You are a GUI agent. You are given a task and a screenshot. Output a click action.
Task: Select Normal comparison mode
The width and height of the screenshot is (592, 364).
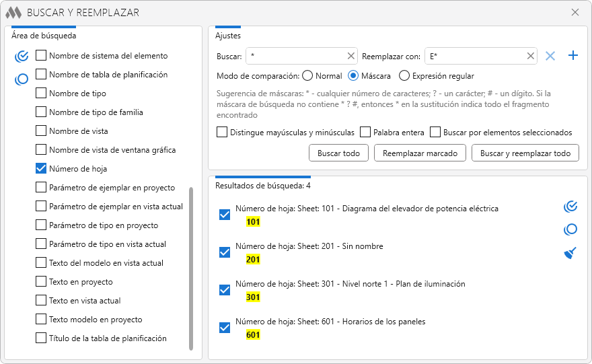pyautogui.click(x=307, y=76)
